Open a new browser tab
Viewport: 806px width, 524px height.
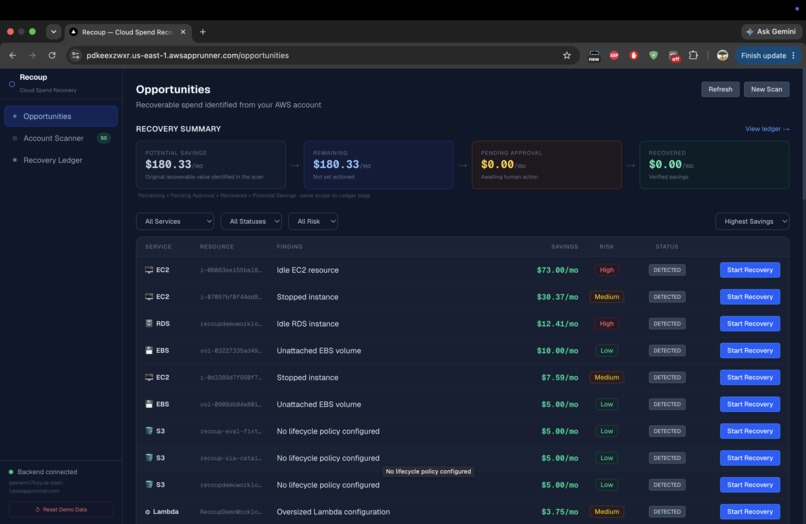[203, 32]
